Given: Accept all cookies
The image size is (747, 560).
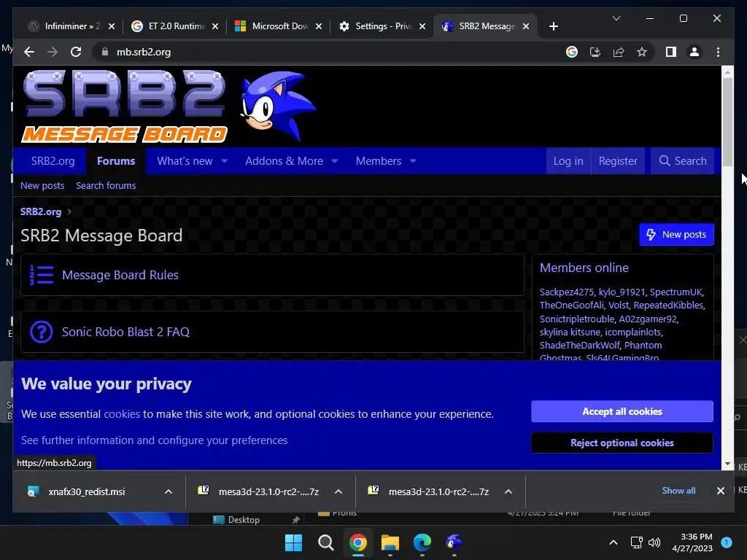Looking at the screenshot, I should point(622,411).
